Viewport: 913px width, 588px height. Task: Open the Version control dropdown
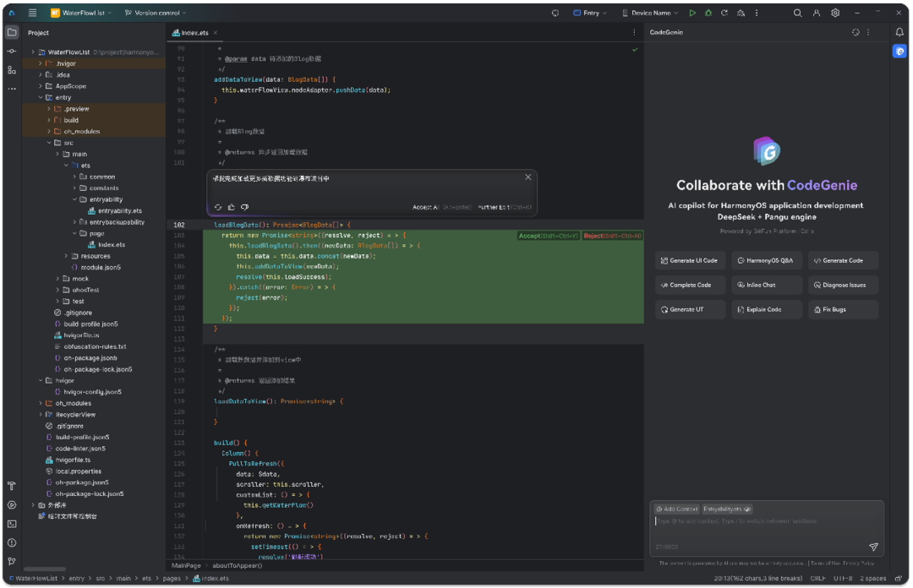[156, 12]
